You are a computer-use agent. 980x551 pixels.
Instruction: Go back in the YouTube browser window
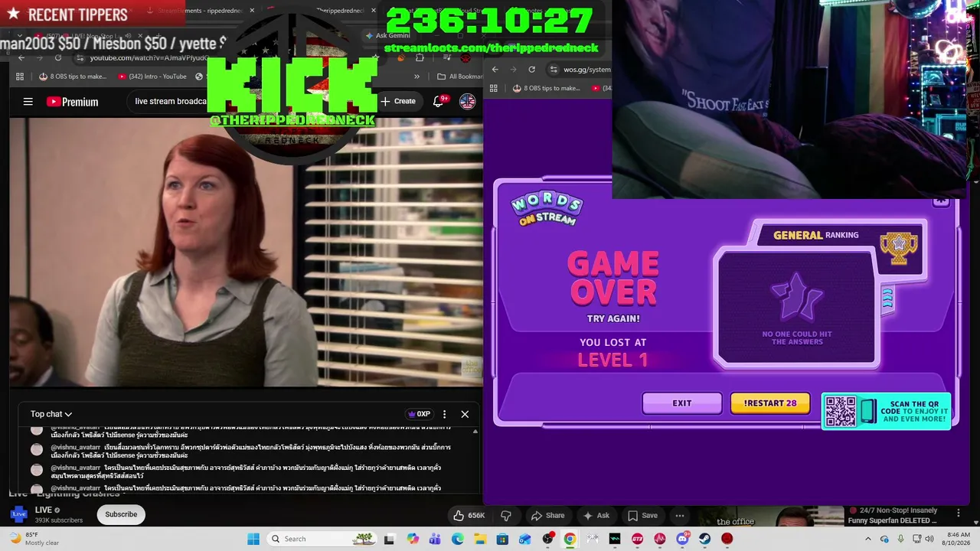21,58
